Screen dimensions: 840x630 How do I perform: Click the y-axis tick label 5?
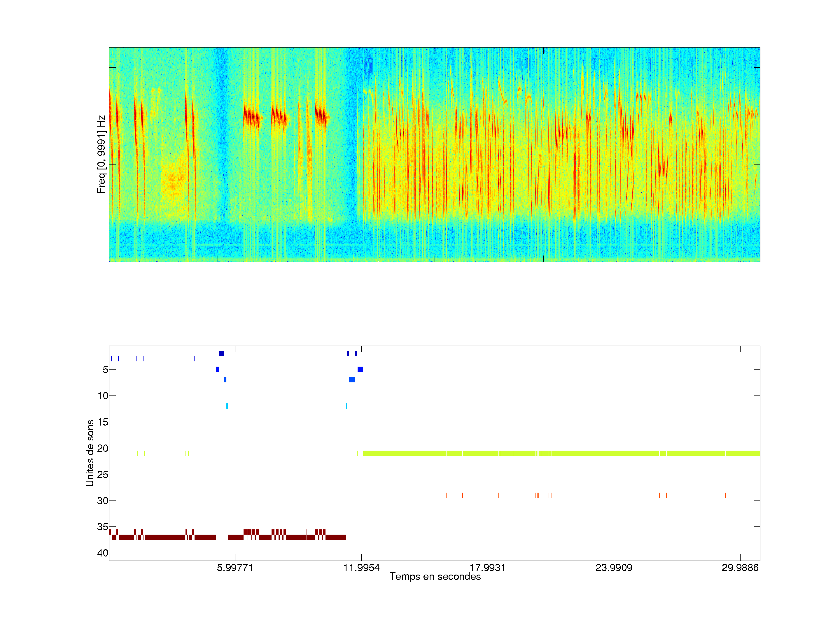(105, 370)
